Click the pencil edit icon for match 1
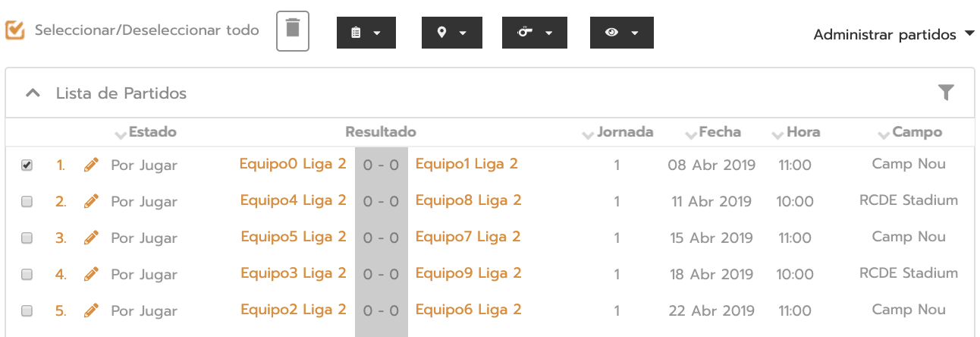The image size is (980, 337). pos(91,165)
